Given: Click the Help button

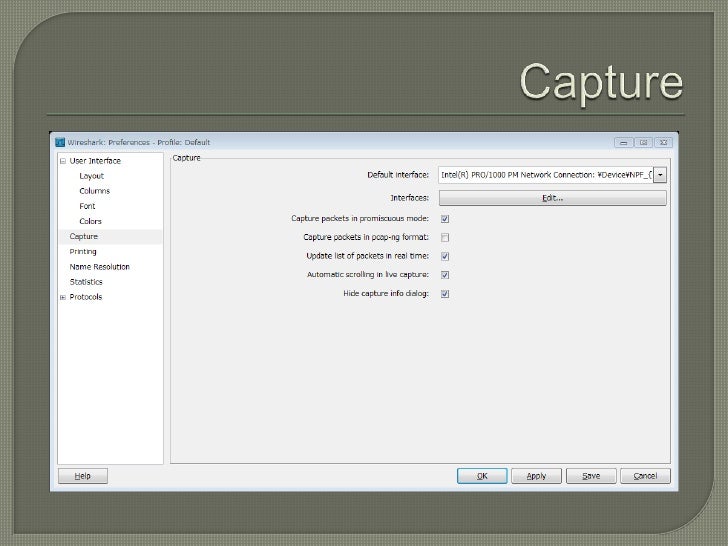Looking at the screenshot, I should 83,476.
